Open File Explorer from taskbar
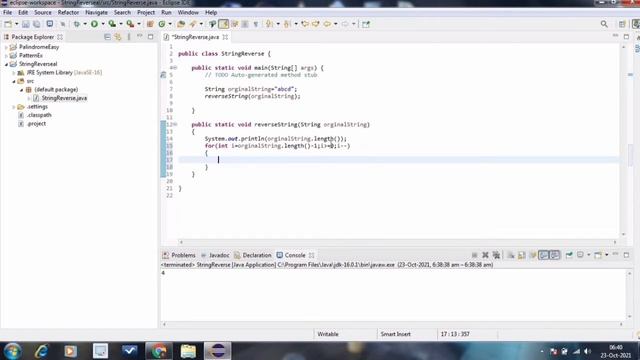The width and height of the screenshot is (640, 360). point(188,351)
